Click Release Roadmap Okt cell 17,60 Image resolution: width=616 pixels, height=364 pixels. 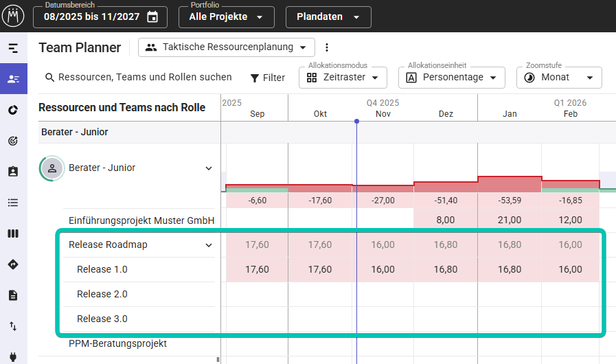[x=320, y=244]
